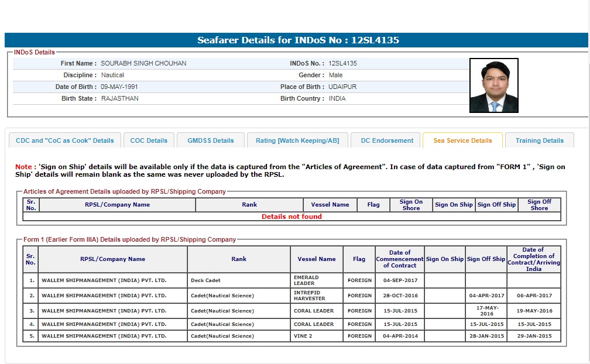The image size is (590, 364).
Task: Click the INDoS number value 12SL4135
Action: coord(342,63)
